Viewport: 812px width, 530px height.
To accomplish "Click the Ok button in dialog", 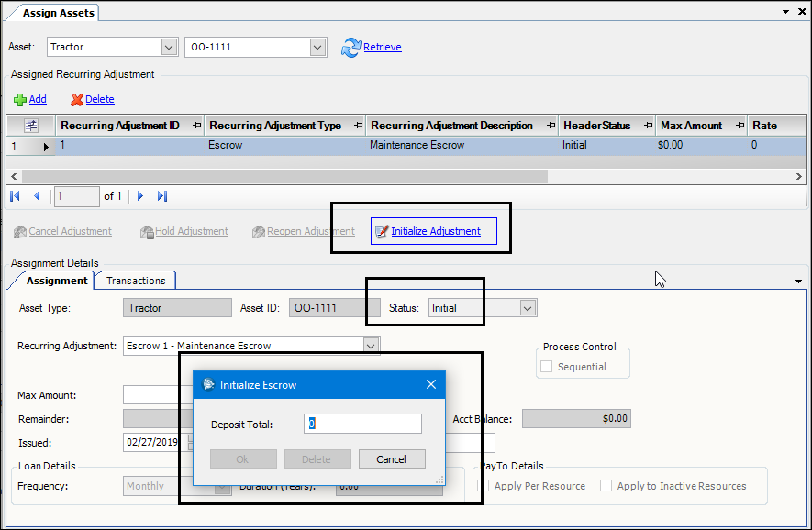I will tap(243, 459).
